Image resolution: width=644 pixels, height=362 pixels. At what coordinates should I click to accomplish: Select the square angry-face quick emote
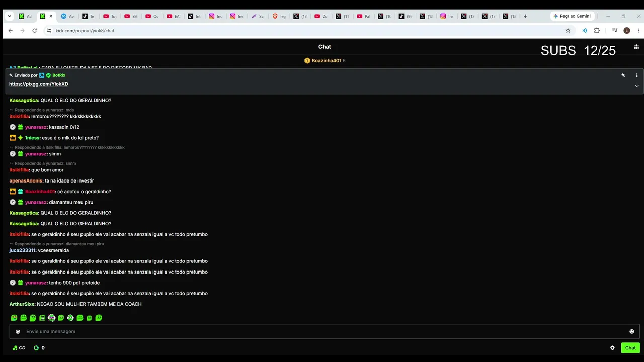(x=42, y=318)
